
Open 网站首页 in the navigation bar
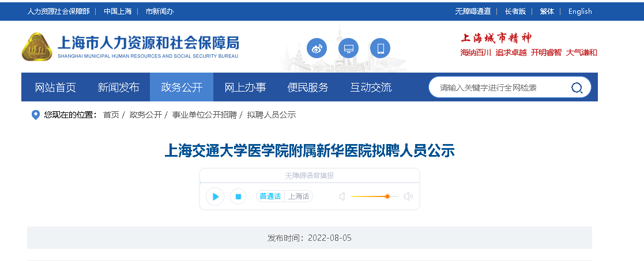click(55, 87)
